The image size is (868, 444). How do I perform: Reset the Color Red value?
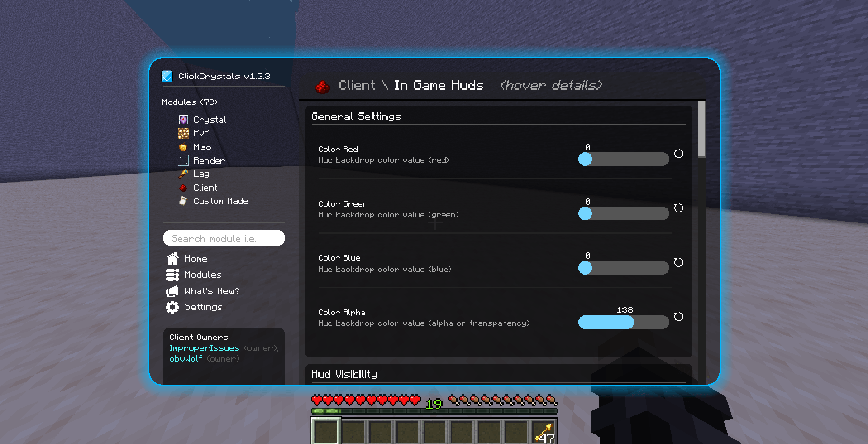pos(678,154)
